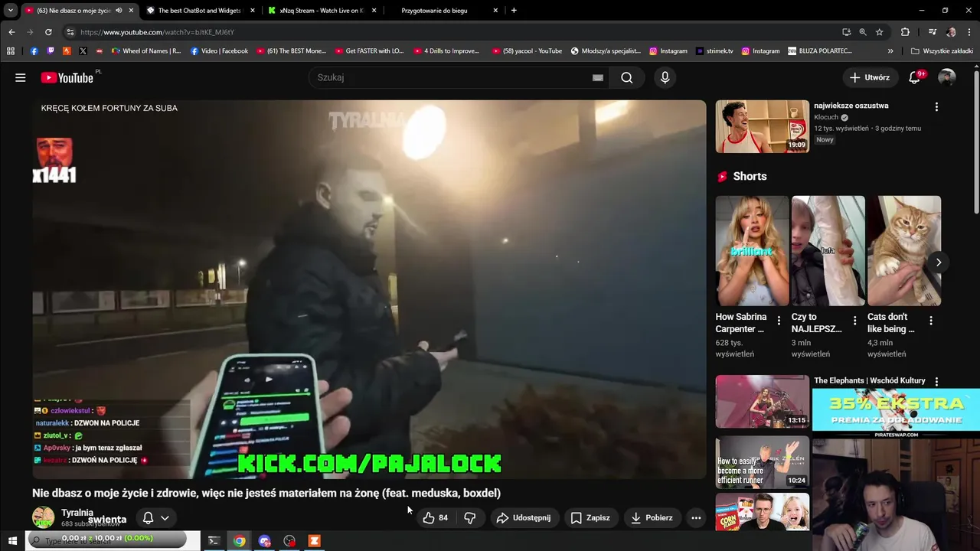This screenshot has width=980, height=551.
Task: Open Get FASTER with LO... bookmark
Action: [369, 51]
